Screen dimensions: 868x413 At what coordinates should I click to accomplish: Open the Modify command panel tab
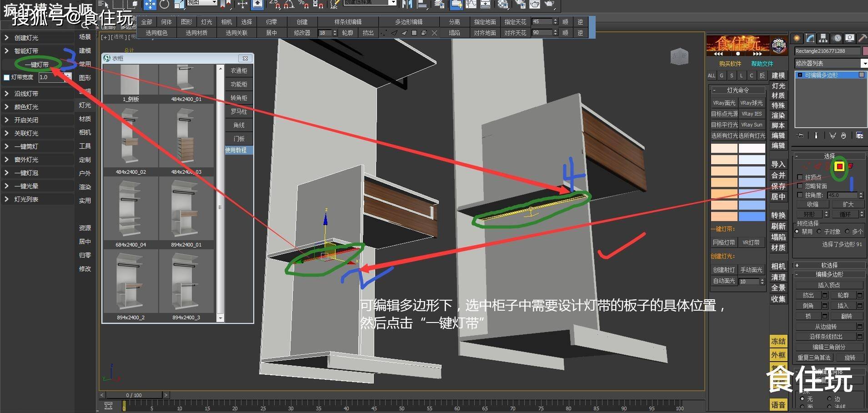point(810,39)
